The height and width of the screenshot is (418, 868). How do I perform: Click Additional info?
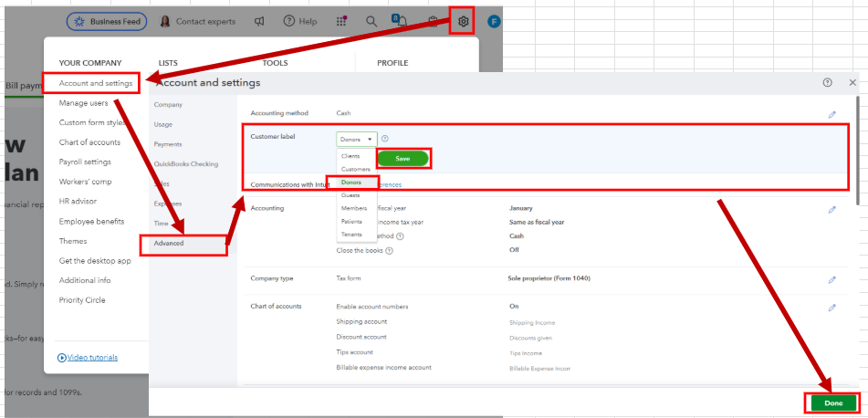[x=85, y=280]
